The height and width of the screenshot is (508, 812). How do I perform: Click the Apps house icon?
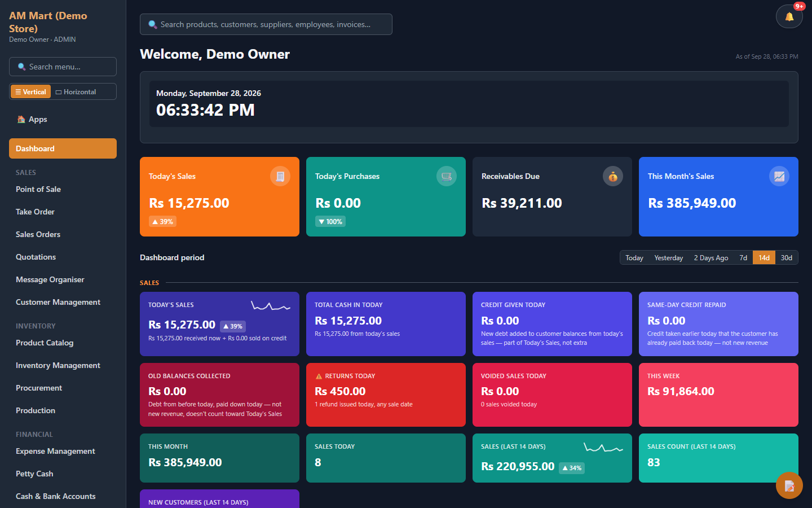point(21,119)
